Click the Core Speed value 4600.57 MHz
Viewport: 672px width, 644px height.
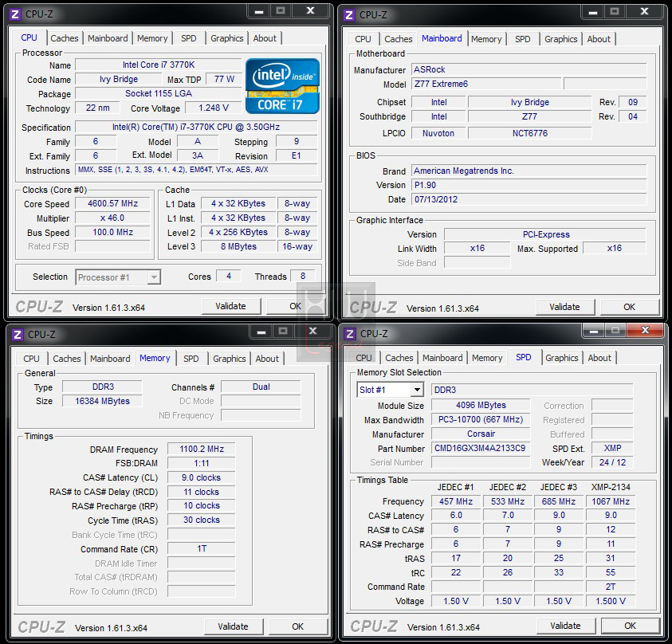(112, 203)
